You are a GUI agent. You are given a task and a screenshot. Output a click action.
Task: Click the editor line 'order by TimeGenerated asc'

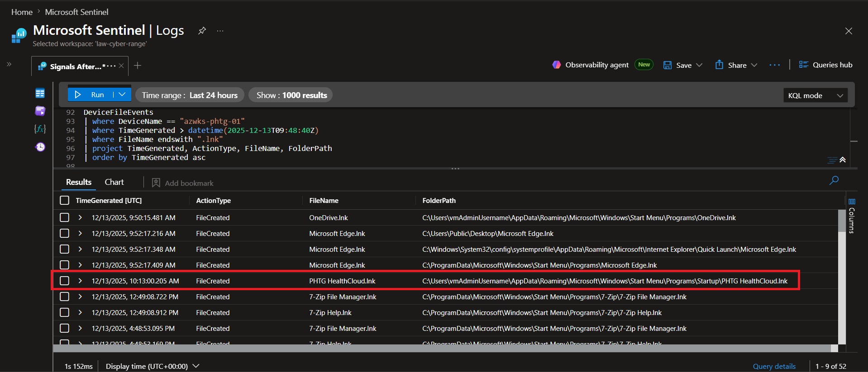click(x=149, y=157)
